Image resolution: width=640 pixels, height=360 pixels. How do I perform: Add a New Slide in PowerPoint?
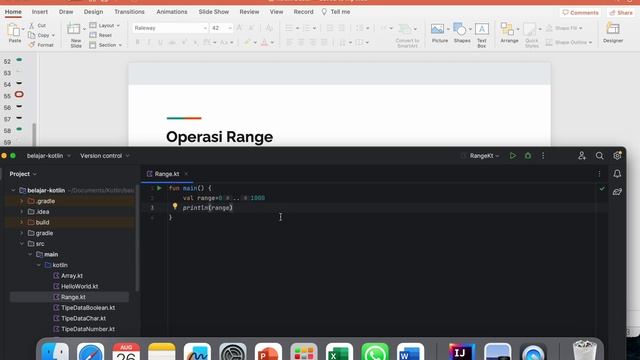coord(76,35)
